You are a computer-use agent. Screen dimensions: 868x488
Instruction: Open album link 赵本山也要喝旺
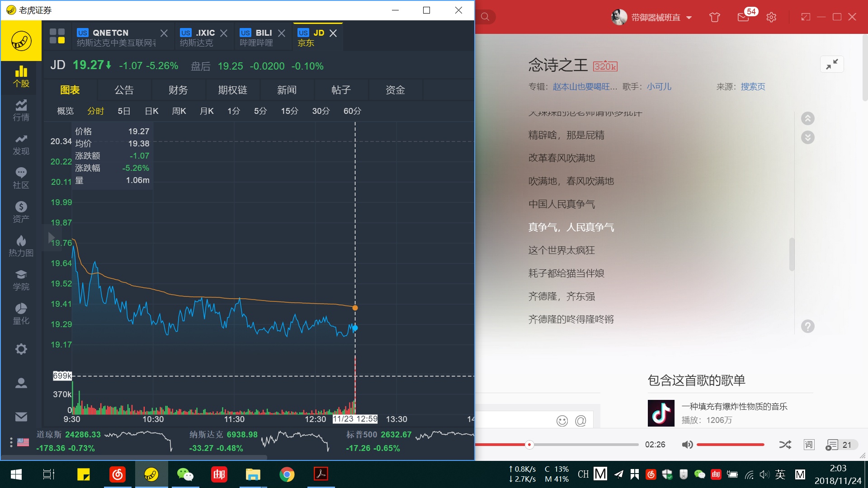point(585,87)
